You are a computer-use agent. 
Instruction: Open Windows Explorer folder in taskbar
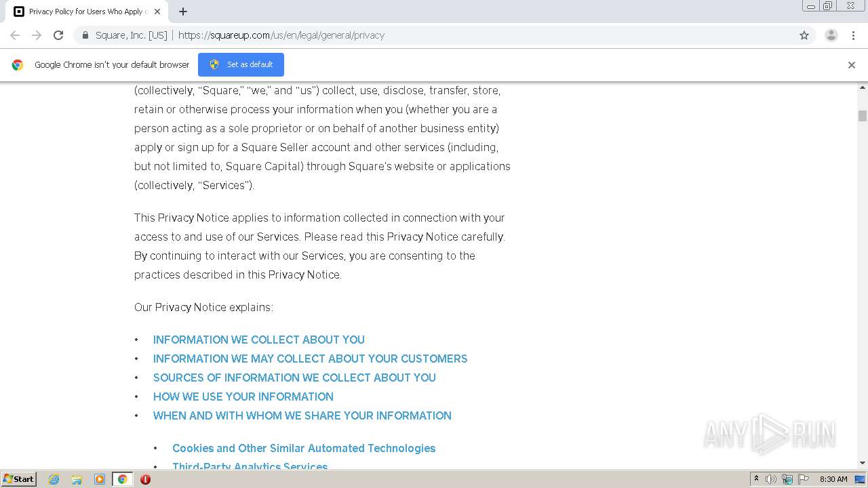77,479
